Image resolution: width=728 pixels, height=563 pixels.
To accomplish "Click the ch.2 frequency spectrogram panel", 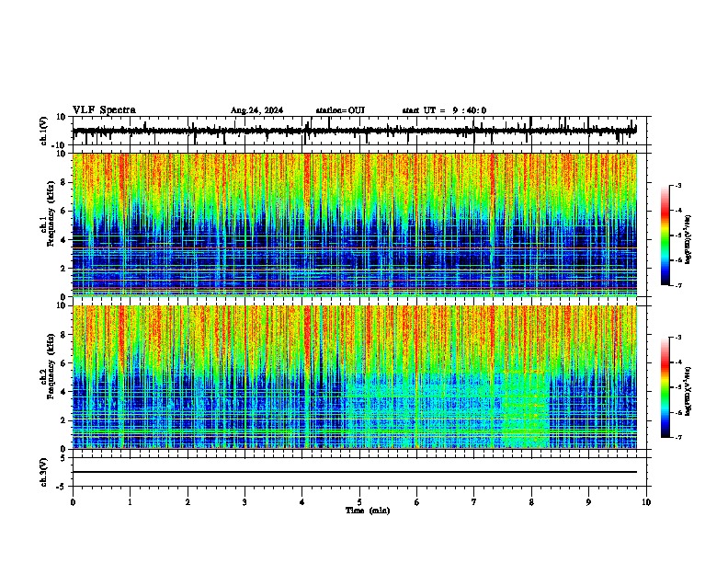I will tap(355, 377).
